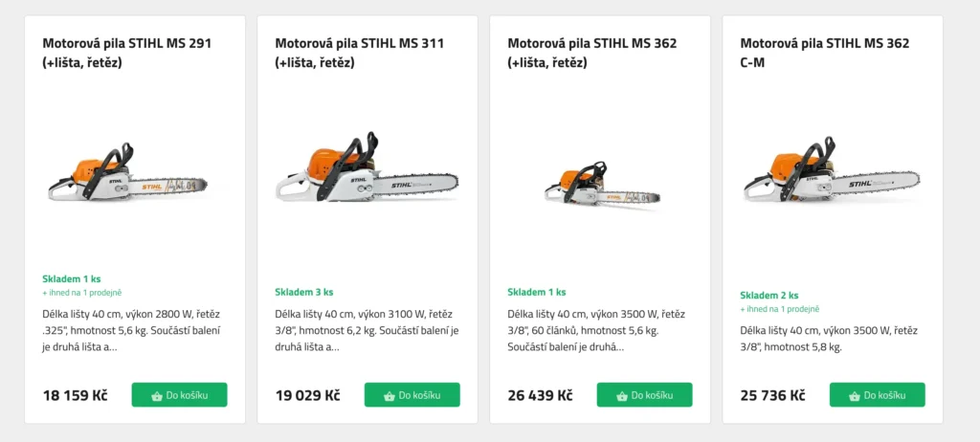
Task: Click the MS 311 chainsaw product image
Action: click(367, 175)
